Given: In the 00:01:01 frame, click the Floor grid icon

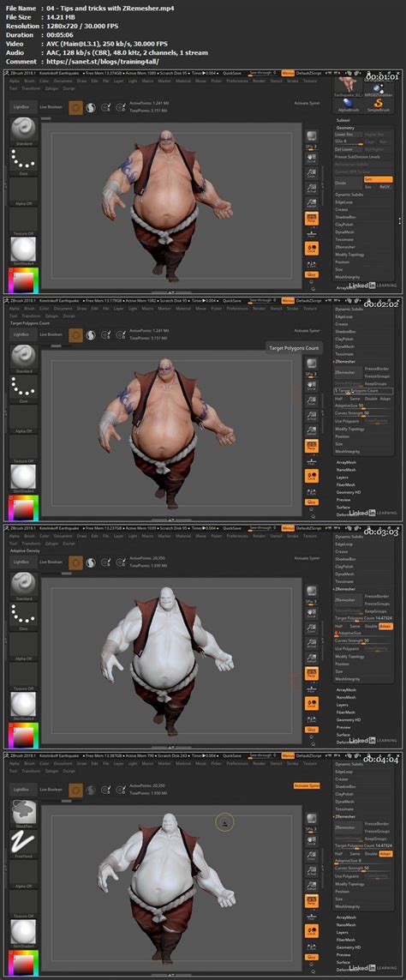Looking at the screenshot, I should coord(310,234).
